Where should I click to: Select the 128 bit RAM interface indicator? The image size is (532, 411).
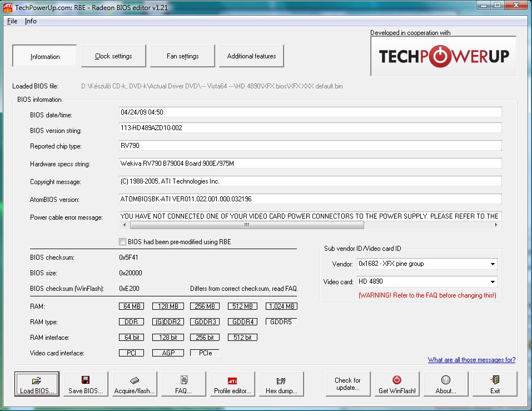click(168, 338)
